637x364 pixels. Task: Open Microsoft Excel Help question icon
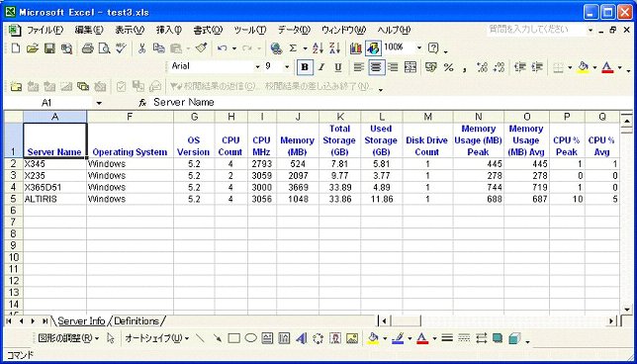pos(434,48)
